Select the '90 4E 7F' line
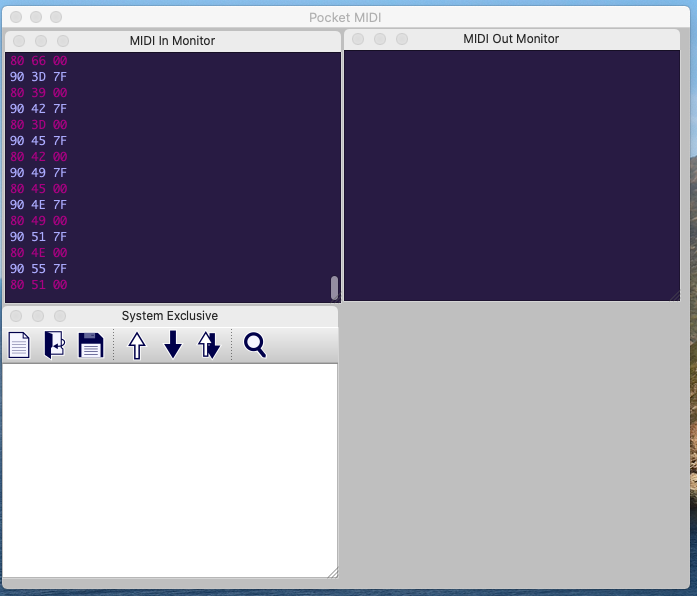This screenshot has height=596, width=697. point(39,205)
